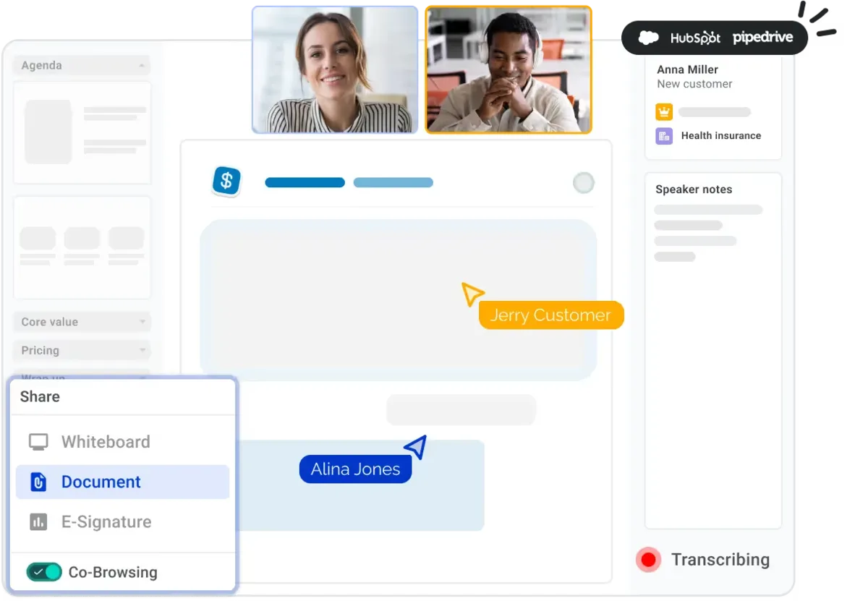
Task: Click the small gray placeholder button above Alina Jones
Action: pos(461,410)
